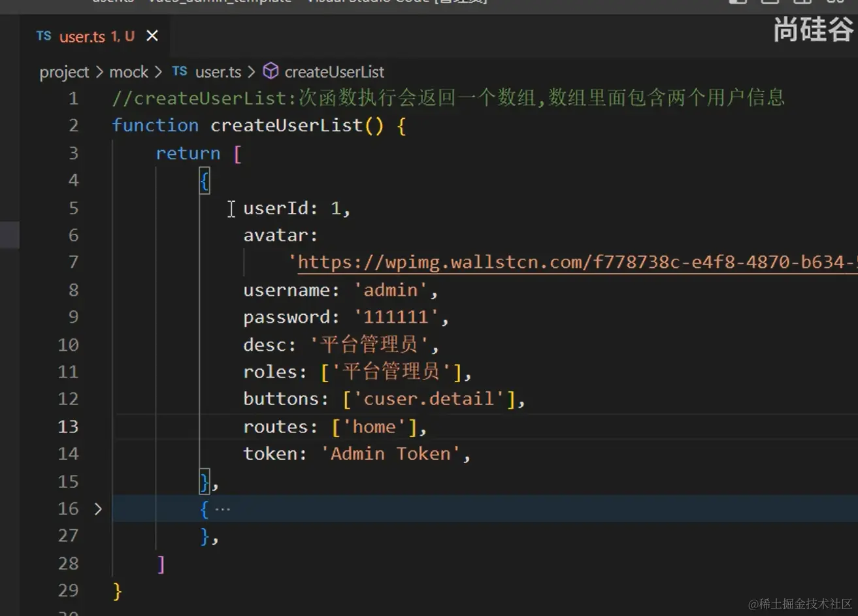Click the routes property key
This screenshot has width=858, height=616.
[276, 427]
